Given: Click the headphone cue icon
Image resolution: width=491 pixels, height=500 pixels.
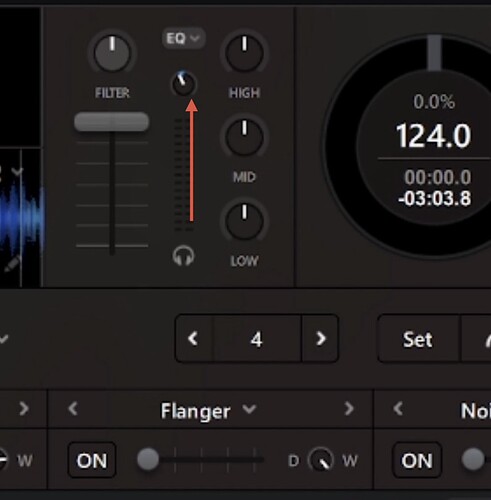Looking at the screenshot, I should tap(183, 256).
